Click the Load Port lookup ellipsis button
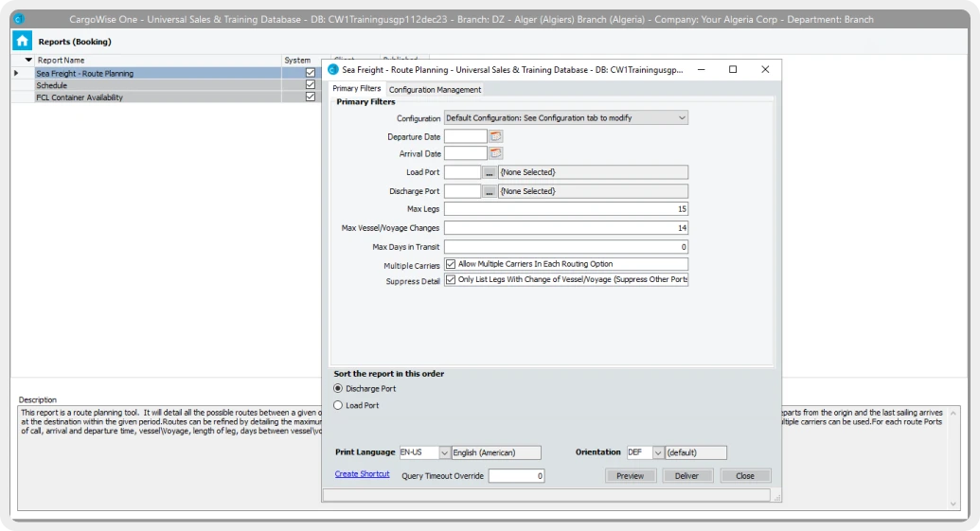The width and height of the screenshot is (980, 531). point(490,172)
